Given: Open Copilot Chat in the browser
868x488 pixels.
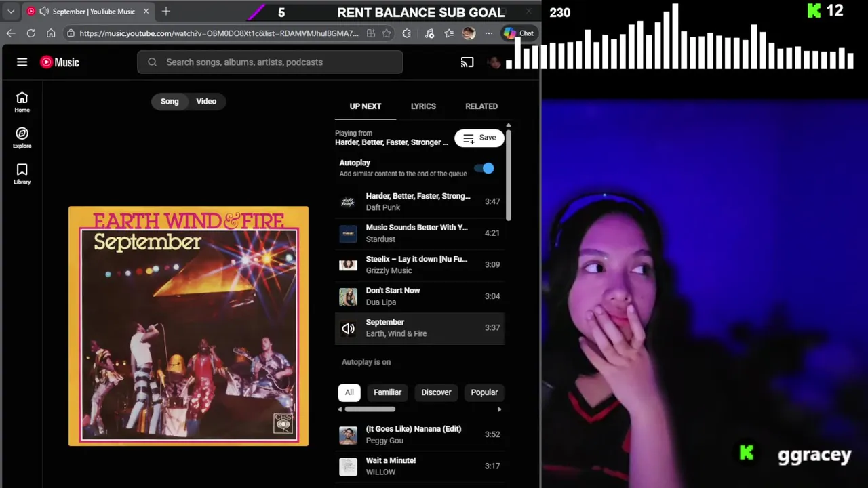Looking at the screenshot, I should coord(519,33).
